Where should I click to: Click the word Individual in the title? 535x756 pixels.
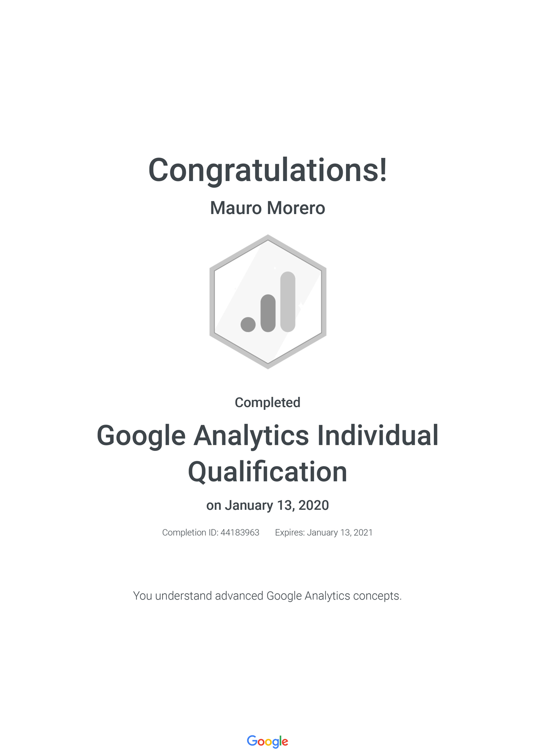pos(378,436)
